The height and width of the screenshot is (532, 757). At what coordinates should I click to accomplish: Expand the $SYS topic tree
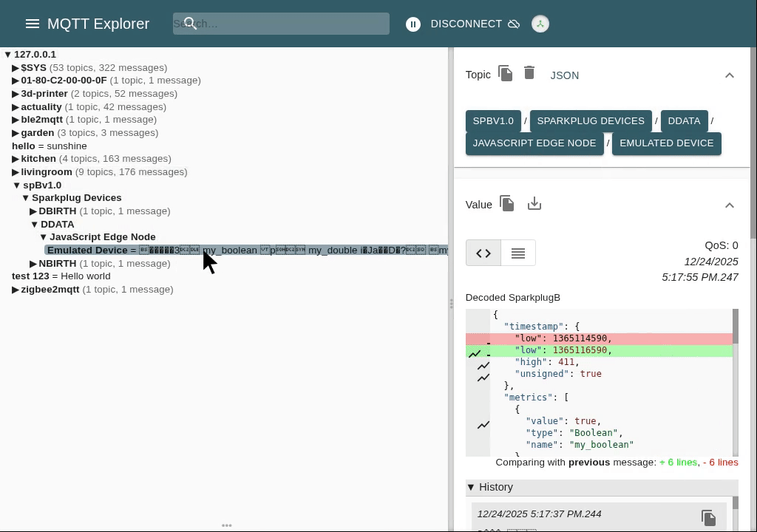16,67
